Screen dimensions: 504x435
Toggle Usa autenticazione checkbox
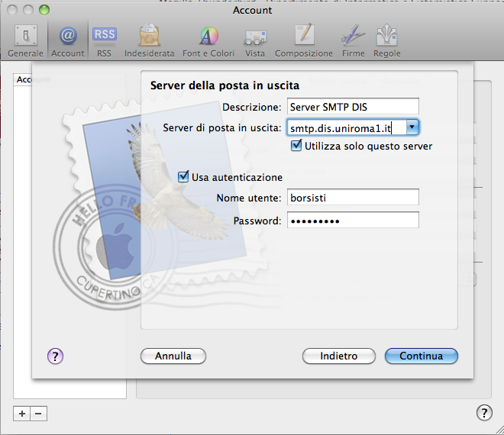(183, 177)
